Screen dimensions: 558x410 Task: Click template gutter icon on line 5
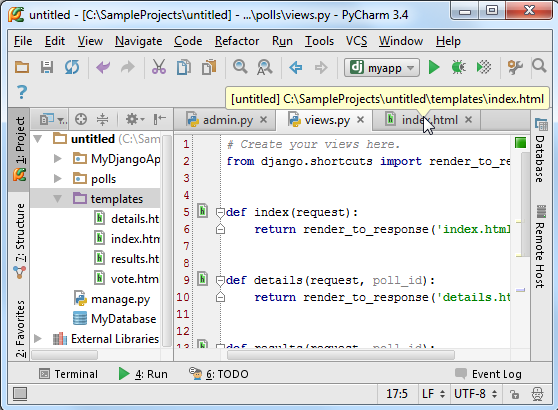pos(202,211)
